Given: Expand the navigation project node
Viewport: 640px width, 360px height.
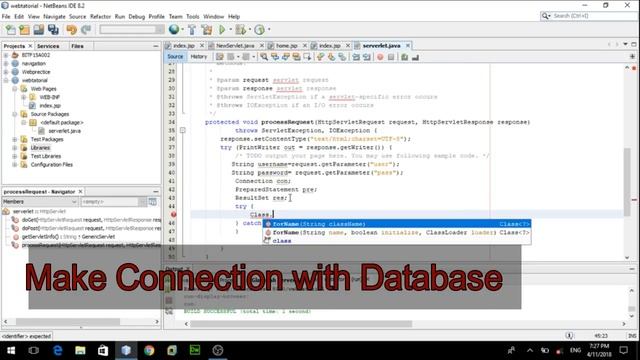Looking at the screenshot, I should (6, 63).
